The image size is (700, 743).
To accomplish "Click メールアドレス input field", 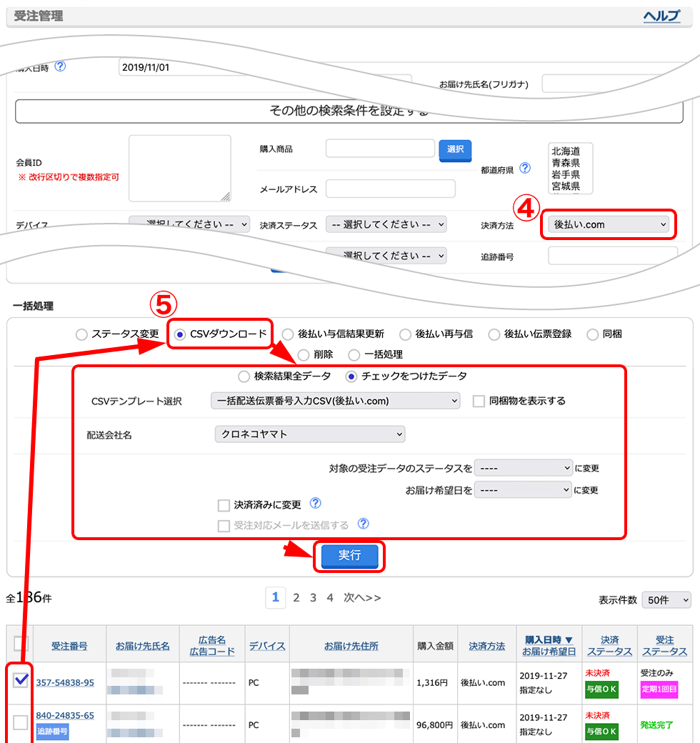I will [x=390, y=189].
